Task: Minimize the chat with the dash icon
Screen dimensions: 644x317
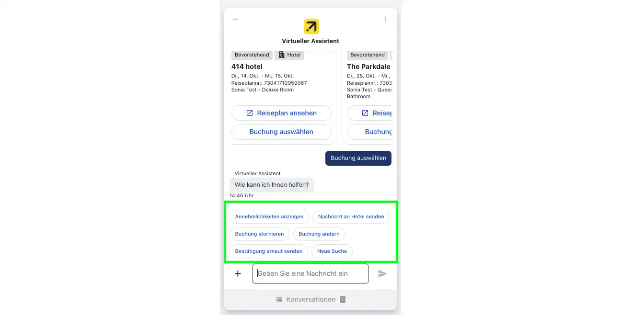Action: point(235,19)
